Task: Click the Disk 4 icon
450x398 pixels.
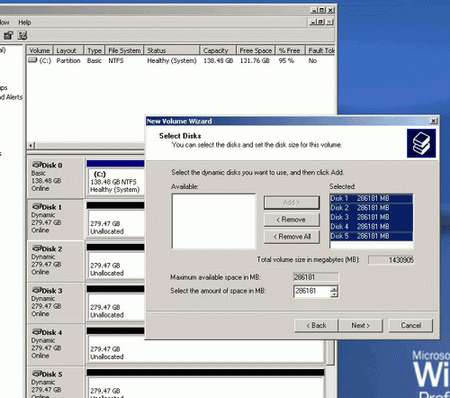Action: point(37,332)
